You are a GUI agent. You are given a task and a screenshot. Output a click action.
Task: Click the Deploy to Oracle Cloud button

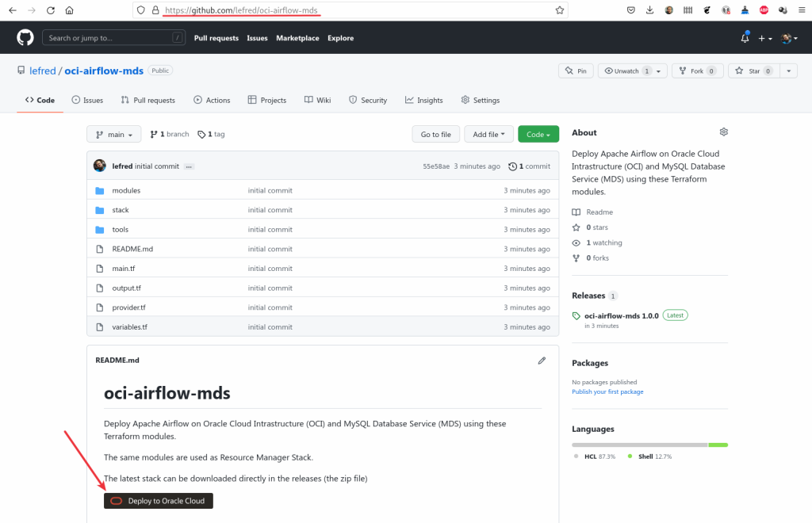(x=158, y=501)
